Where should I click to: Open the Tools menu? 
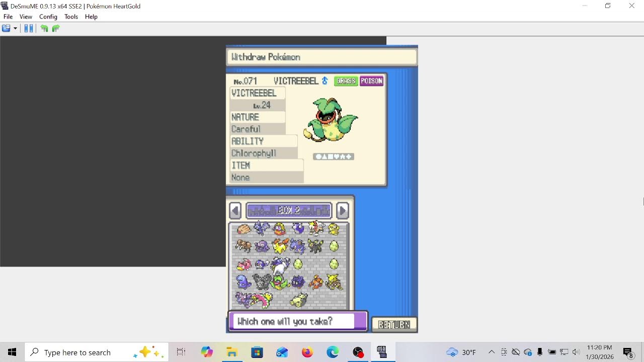coord(71,17)
